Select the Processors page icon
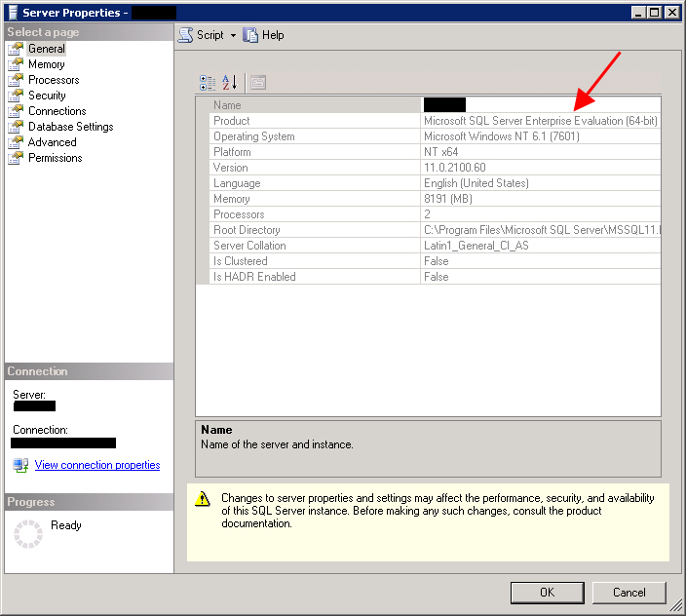Screen dimensions: 686x616 [x=16, y=80]
